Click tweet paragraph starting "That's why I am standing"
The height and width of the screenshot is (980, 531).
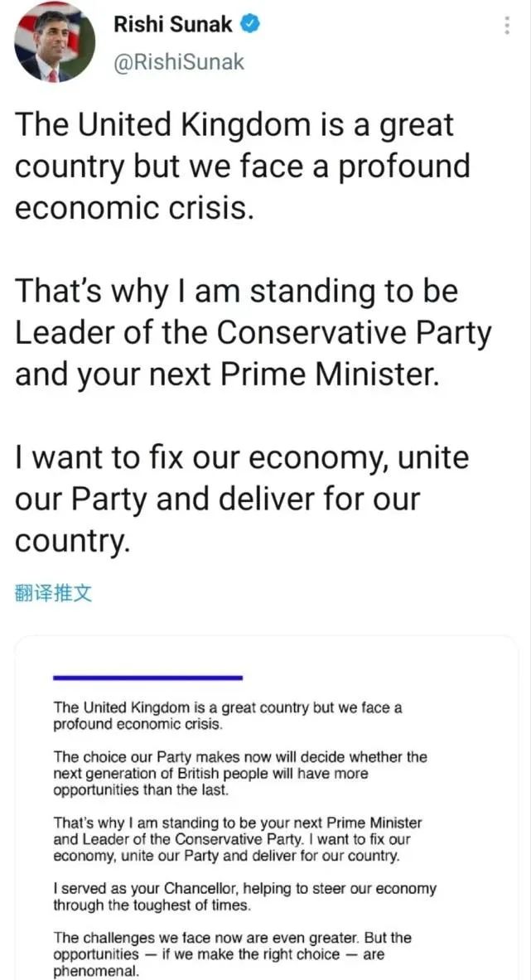(x=253, y=333)
